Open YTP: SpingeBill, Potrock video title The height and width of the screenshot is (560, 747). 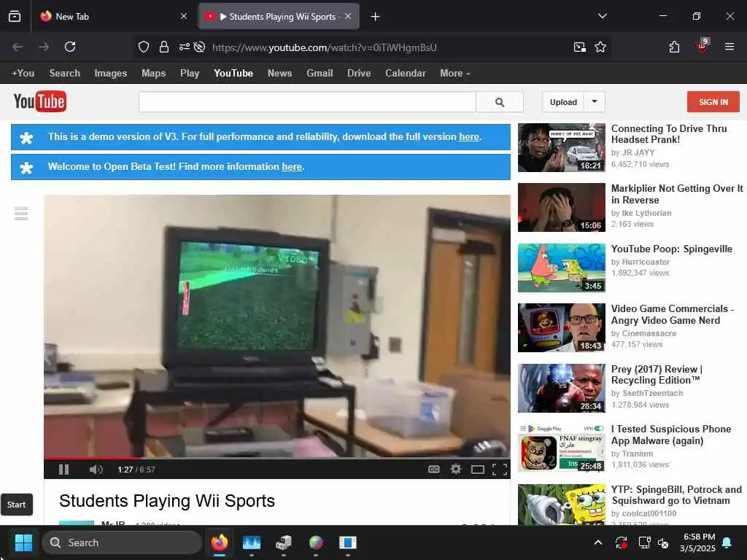pos(676,495)
